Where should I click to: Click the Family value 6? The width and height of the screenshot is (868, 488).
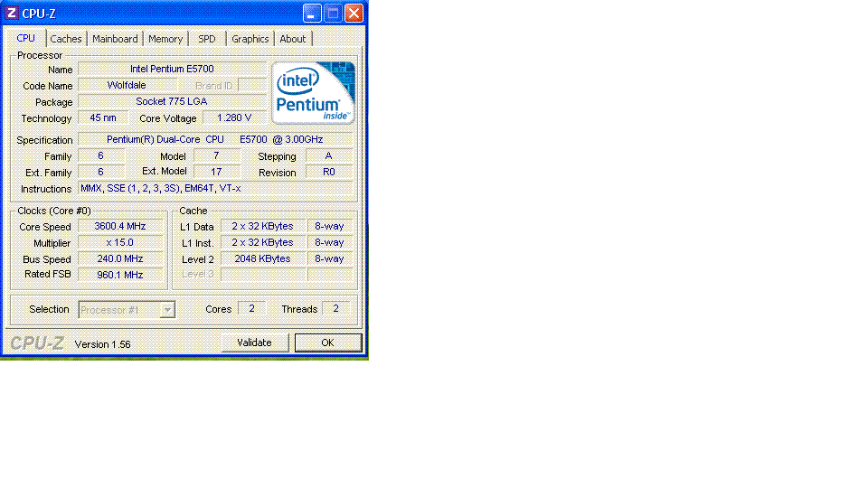(100, 156)
